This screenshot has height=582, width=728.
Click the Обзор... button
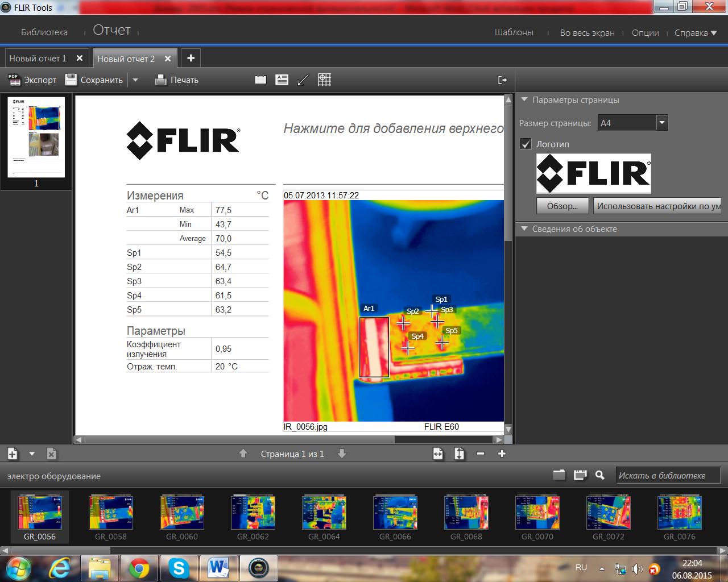[562, 206]
